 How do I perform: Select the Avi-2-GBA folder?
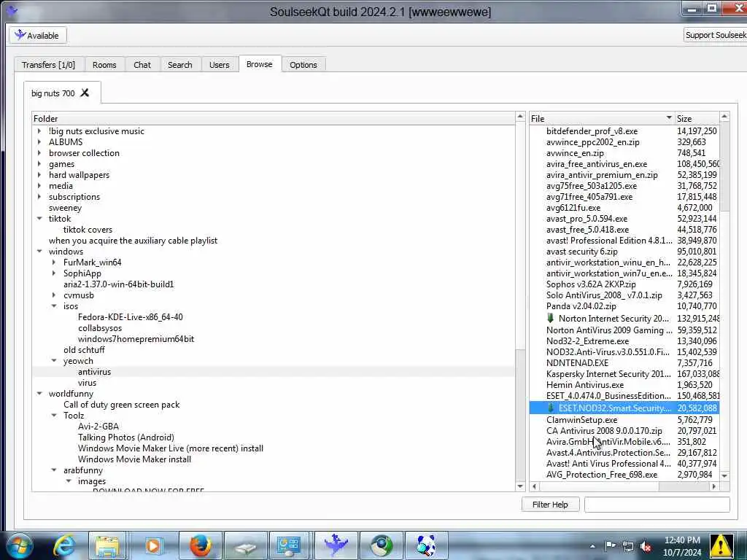tap(98, 426)
